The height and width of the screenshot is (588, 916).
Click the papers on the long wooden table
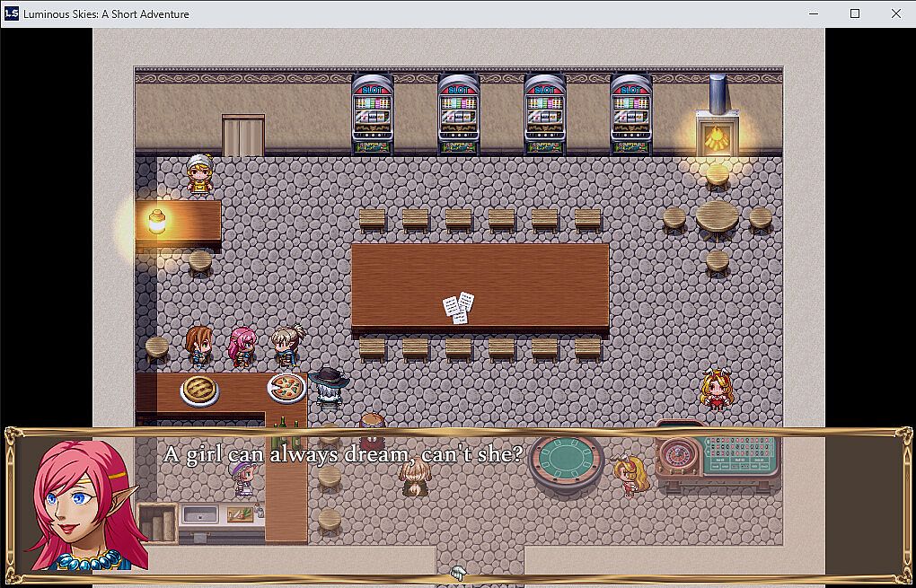point(459,308)
